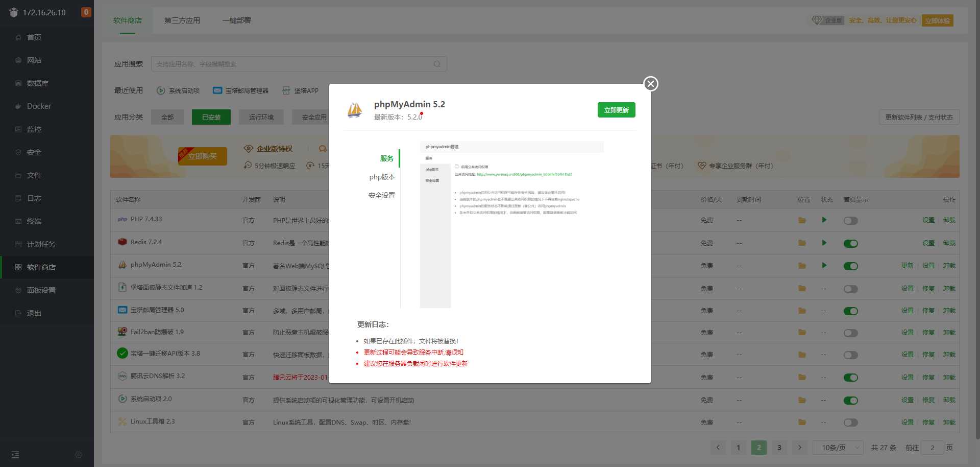Click the 软件商店 sidebar icon

coord(18,267)
